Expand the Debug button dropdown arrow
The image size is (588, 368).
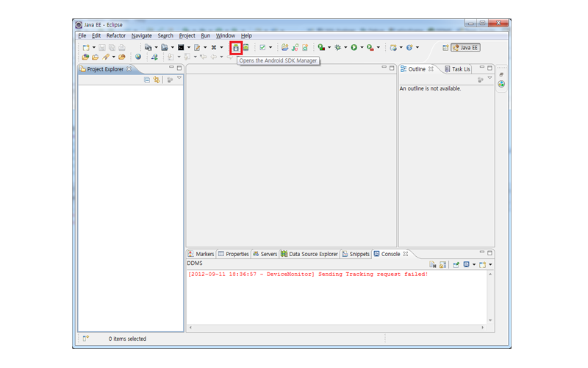coord(345,48)
